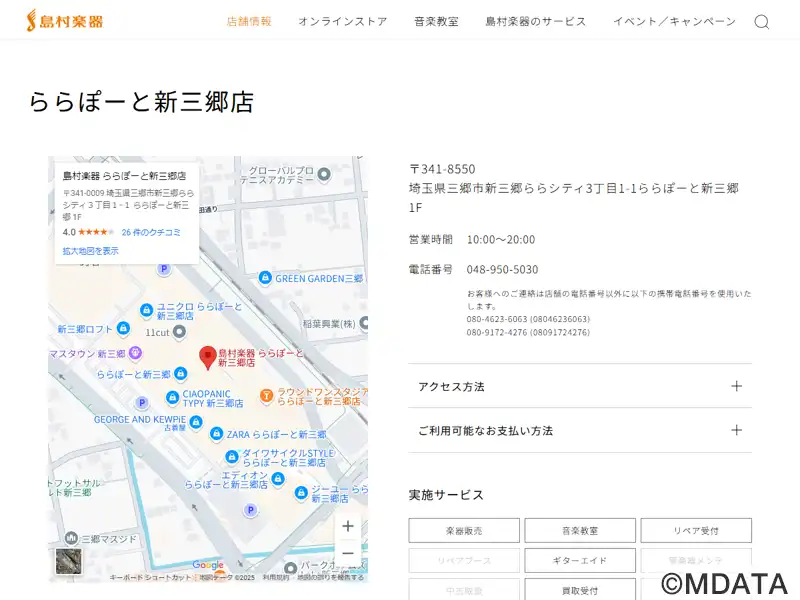The height and width of the screenshot is (600, 800).
Task: Open 利用規約 link at map bottom
Action: click(276, 578)
